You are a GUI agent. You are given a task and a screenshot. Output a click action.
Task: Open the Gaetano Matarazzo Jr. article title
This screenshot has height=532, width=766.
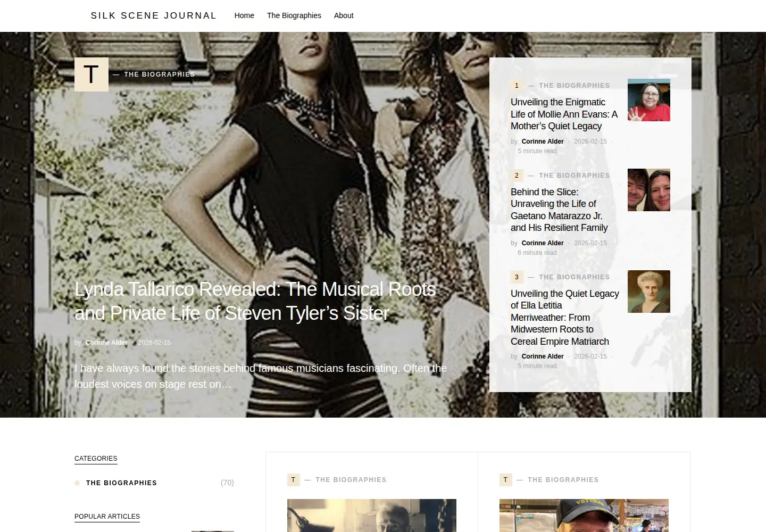pyautogui.click(x=559, y=210)
